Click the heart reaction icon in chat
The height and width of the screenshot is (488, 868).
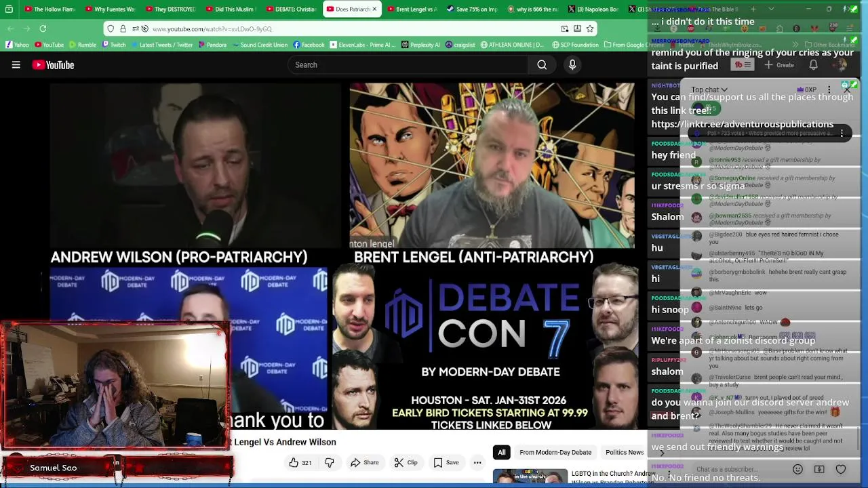[841, 469]
